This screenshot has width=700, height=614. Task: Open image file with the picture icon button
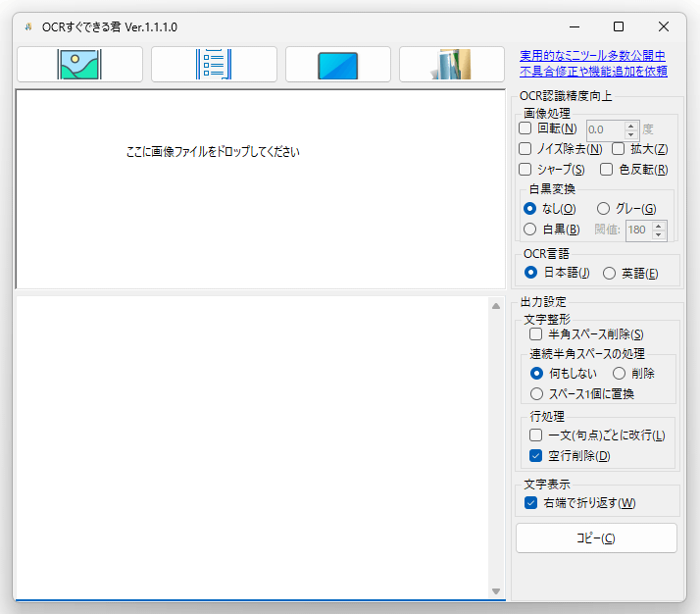coord(80,65)
